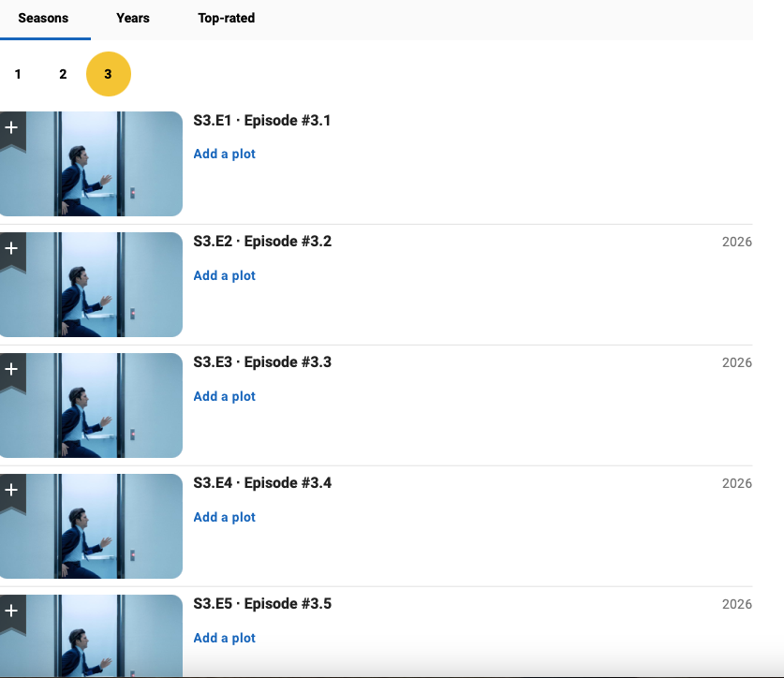784x678 pixels.
Task: Click the 2026 year of Episode #3.4
Action: (x=737, y=483)
